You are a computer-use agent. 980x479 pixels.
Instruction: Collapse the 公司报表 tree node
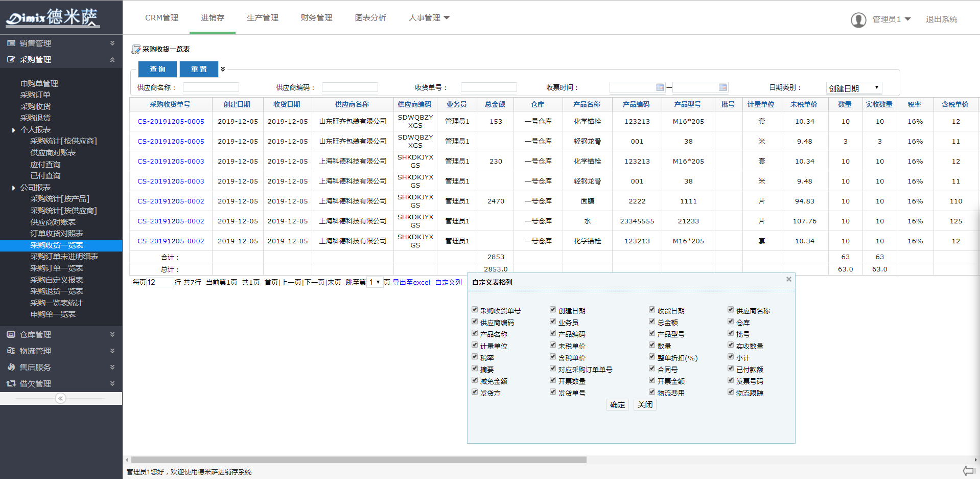(x=13, y=188)
